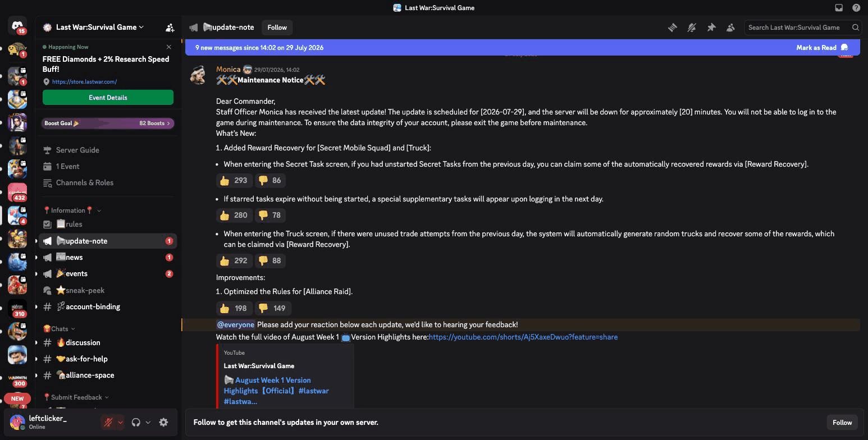Open Channels & Roles
868x440 pixels.
[108, 183]
